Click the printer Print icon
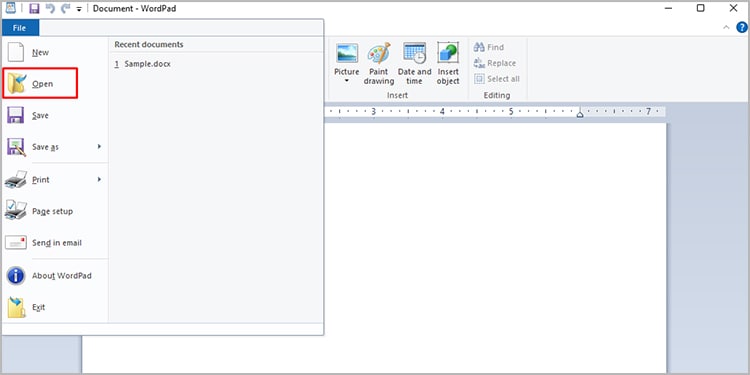750x375 pixels. click(x=16, y=179)
